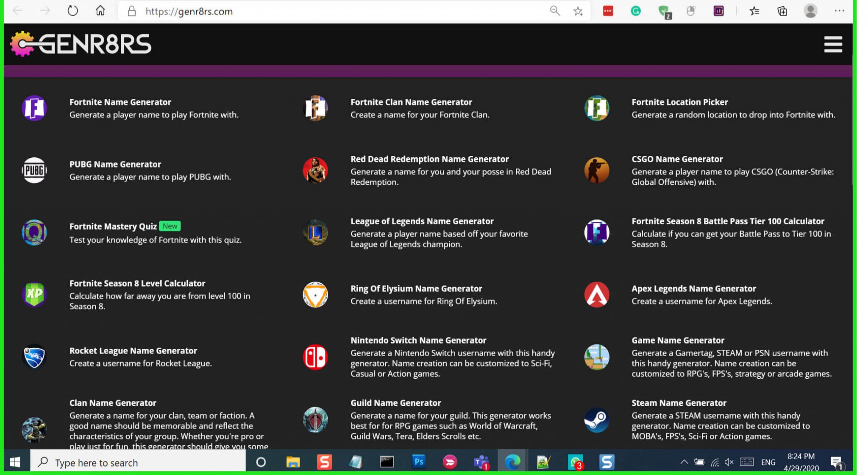868x475 pixels.
Task: Click the ENG language indicator
Action: coord(768,462)
